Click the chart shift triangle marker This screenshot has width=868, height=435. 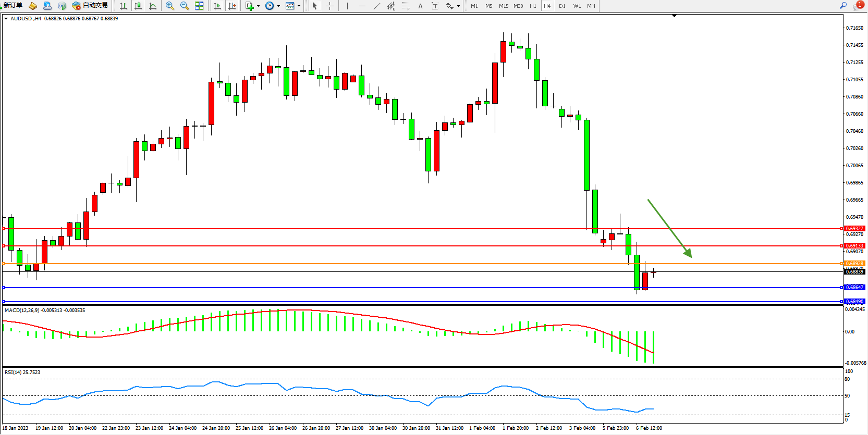point(674,16)
